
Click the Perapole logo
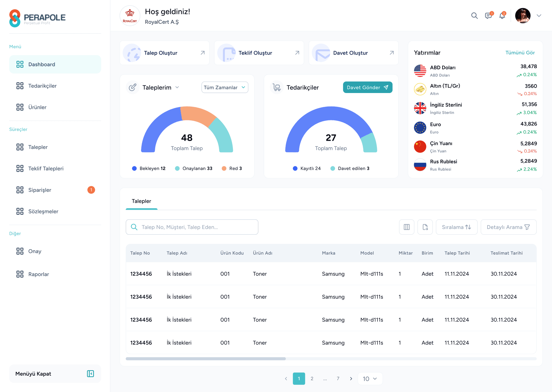click(x=37, y=18)
